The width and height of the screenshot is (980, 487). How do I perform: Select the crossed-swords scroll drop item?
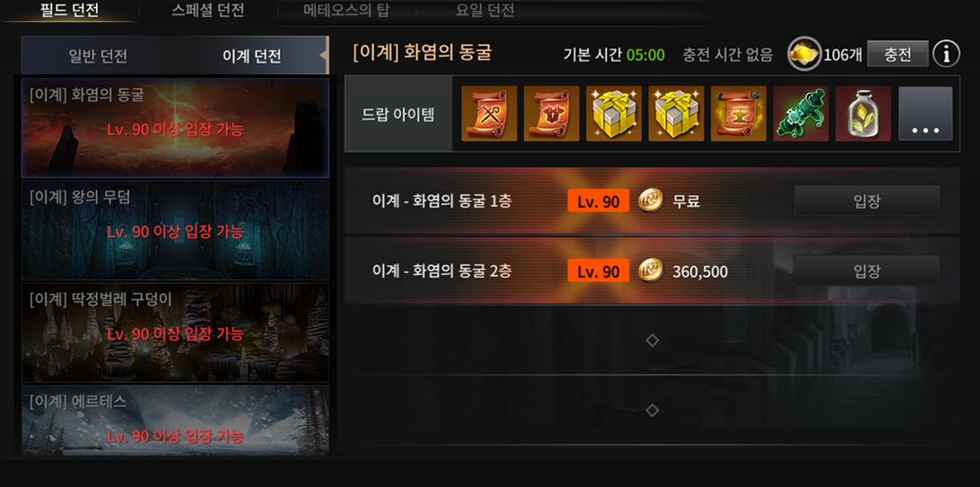(489, 113)
